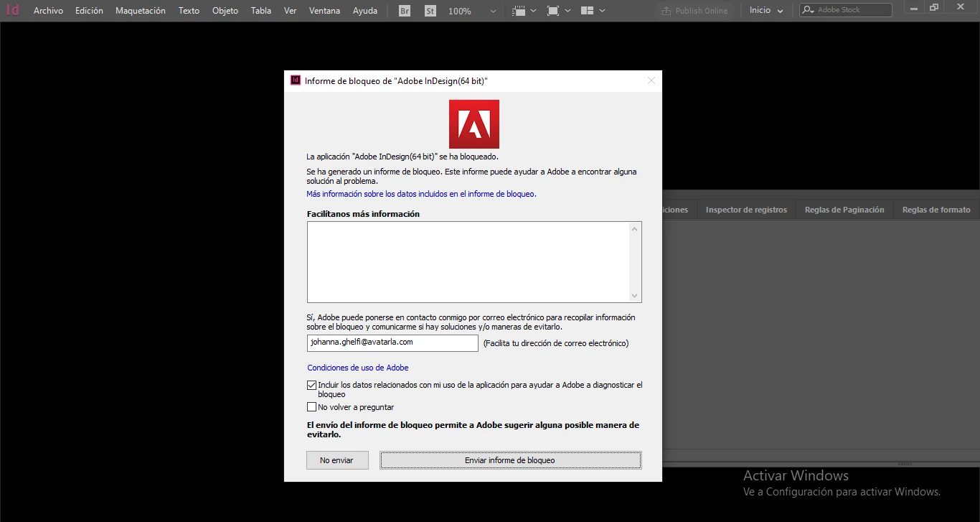Screen dimensions: 980x522
Task: Click the text area scroll down arrow
Action: coord(634,295)
